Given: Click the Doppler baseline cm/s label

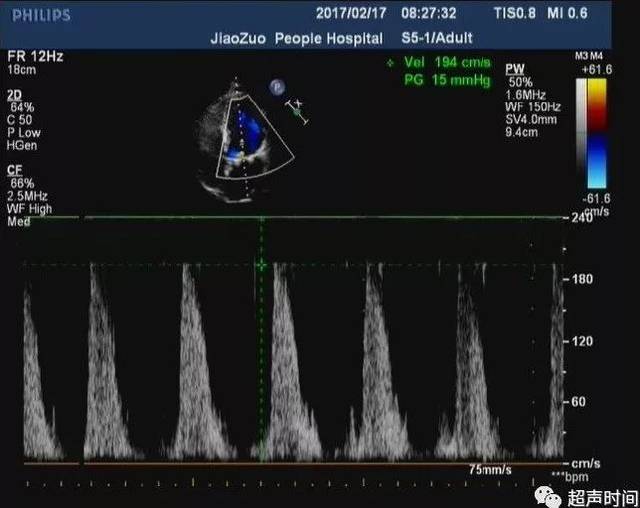Looking at the screenshot, I should click(586, 464).
